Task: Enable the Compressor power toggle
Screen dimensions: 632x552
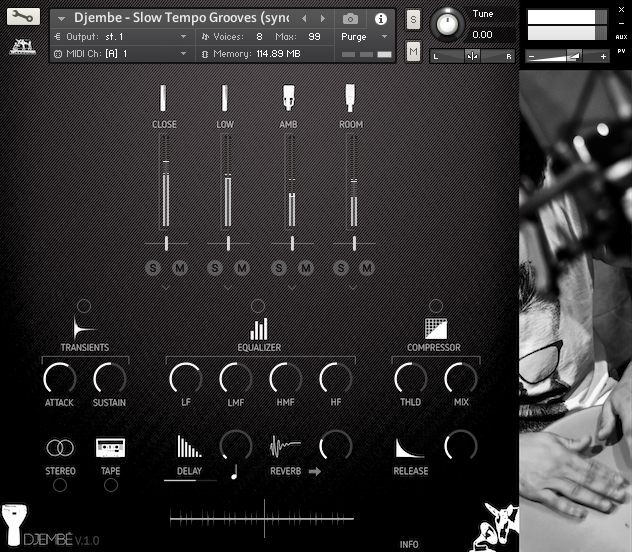Action: (436, 306)
